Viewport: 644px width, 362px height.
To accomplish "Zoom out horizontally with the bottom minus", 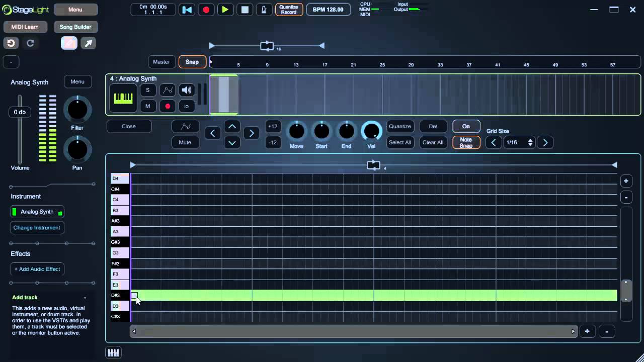I will (607, 331).
